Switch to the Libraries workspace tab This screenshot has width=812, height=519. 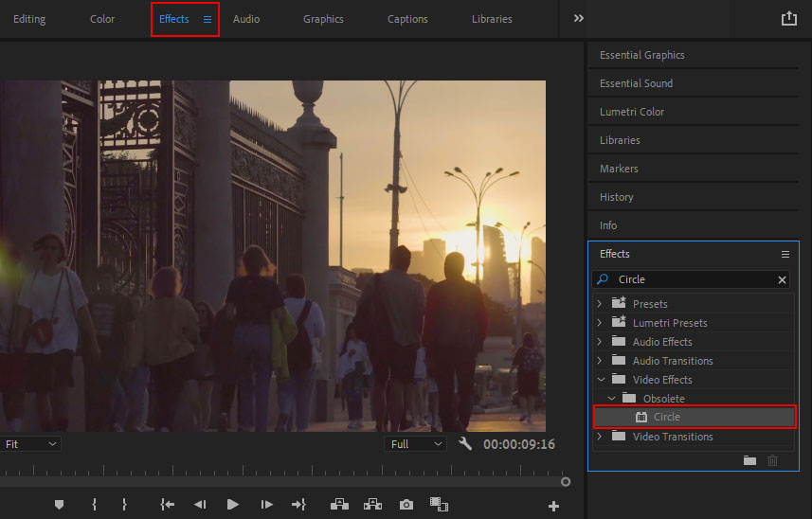(492, 19)
